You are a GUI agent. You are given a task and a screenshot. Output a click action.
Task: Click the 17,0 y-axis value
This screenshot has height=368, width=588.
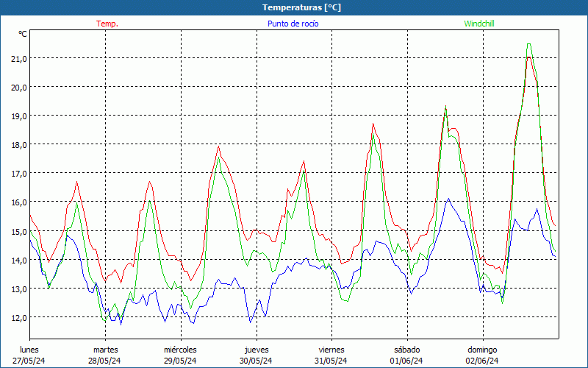(19, 174)
